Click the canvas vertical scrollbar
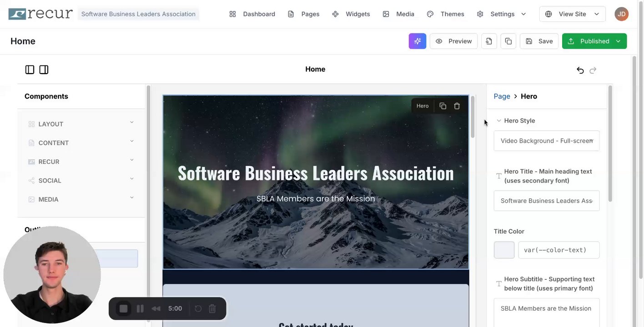 [473, 117]
